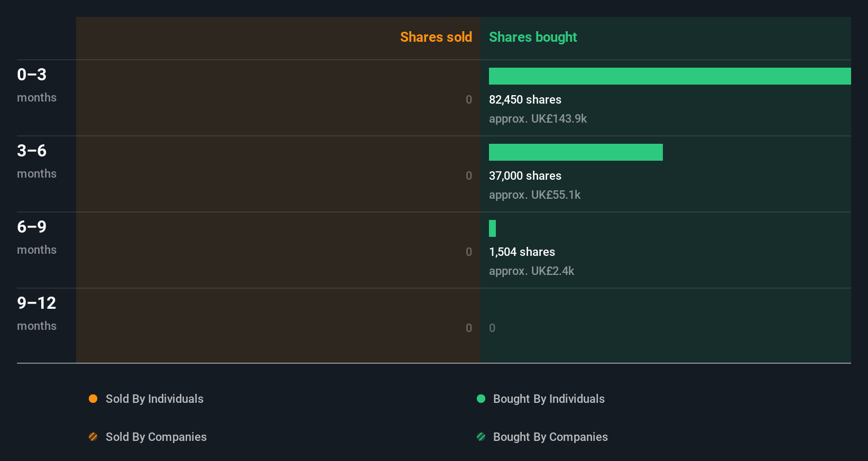868x461 pixels.
Task: Toggle the Sold By Individuals legend label
Action: [154, 399]
